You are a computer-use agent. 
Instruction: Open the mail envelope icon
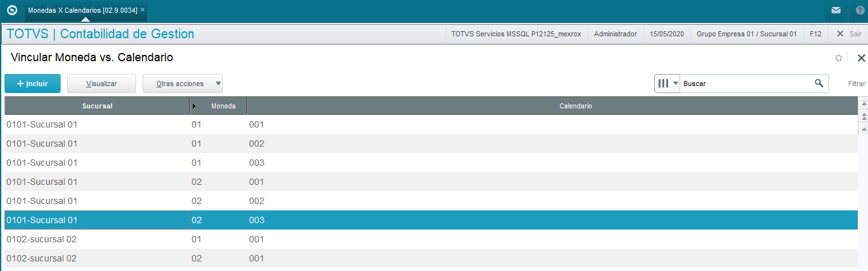click(835, 11)
